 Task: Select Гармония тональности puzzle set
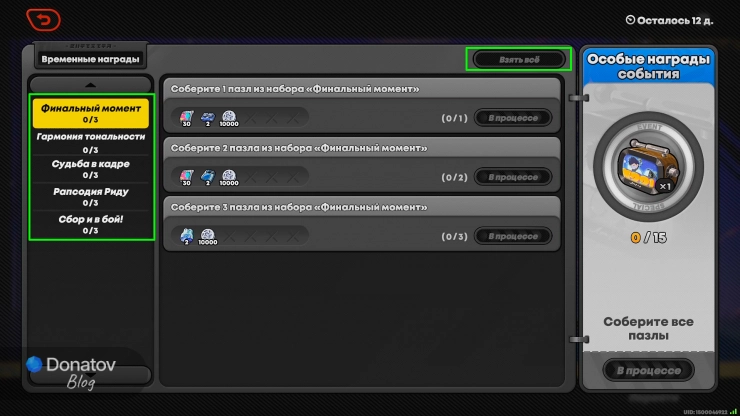91,143
